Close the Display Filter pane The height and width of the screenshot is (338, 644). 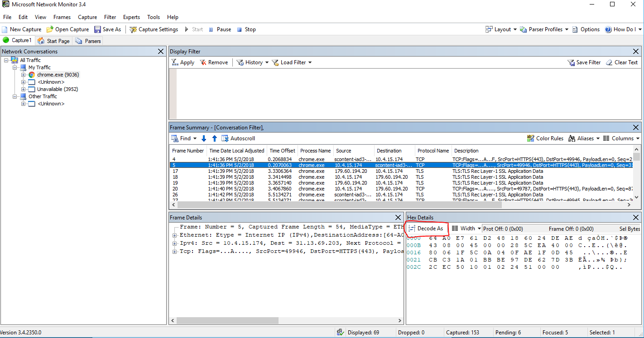point(636,52)
